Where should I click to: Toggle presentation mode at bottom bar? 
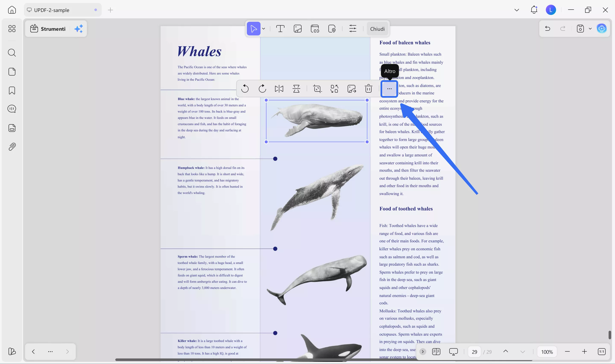[453, 351]
